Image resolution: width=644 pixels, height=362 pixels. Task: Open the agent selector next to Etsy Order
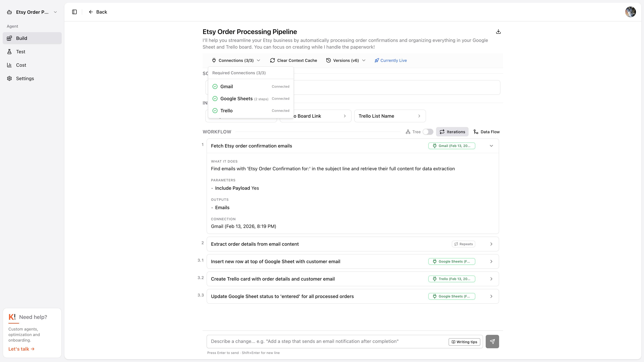55,12
